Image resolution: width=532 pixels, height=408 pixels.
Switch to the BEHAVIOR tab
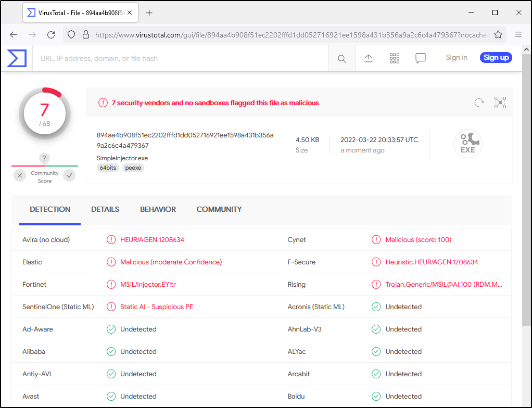158,209
